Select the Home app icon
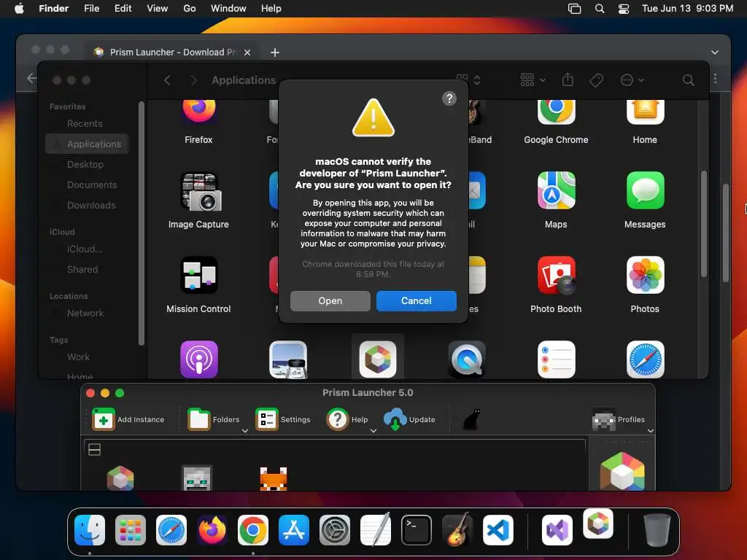Image resolution: width=747 pixels, height=560 pixels. (645, 112)
